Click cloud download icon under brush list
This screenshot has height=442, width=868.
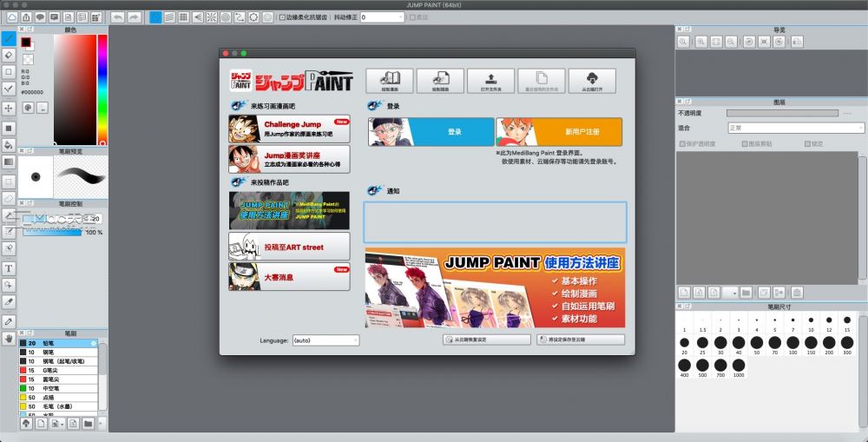click(x=26, y=424)
